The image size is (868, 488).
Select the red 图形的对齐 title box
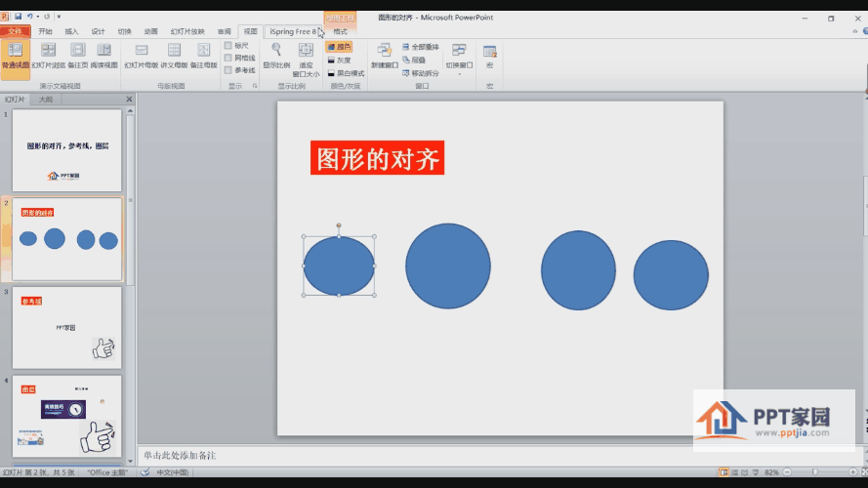tap(378, 158)
